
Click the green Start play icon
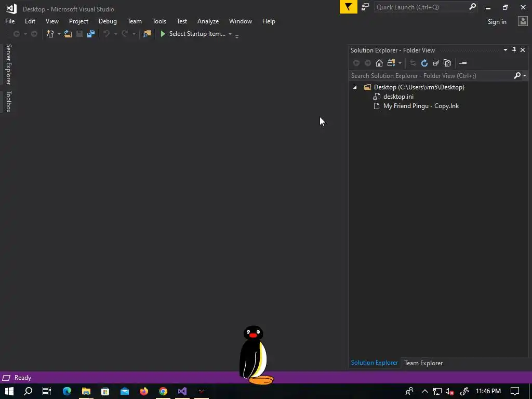coord(163,34)
